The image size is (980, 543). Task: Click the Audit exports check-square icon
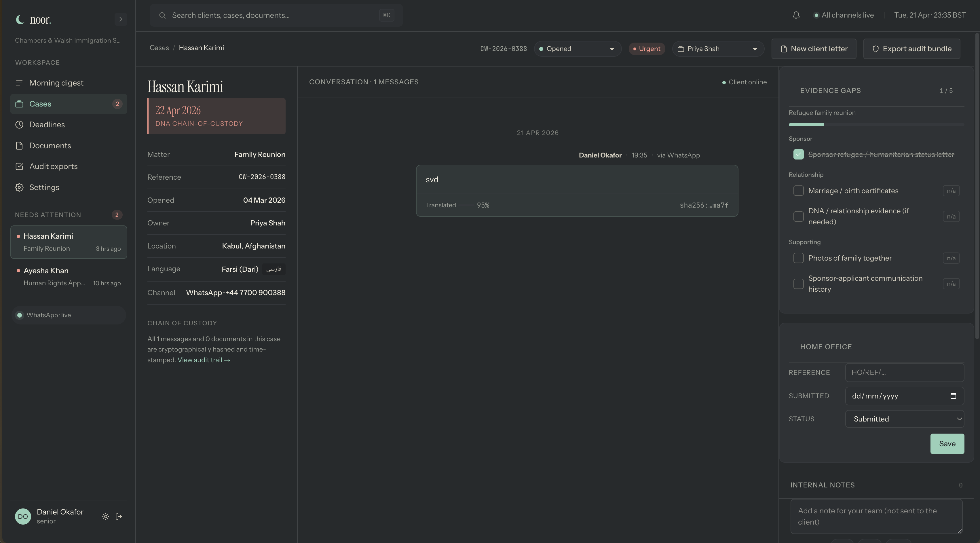click(x=19, y=166)
